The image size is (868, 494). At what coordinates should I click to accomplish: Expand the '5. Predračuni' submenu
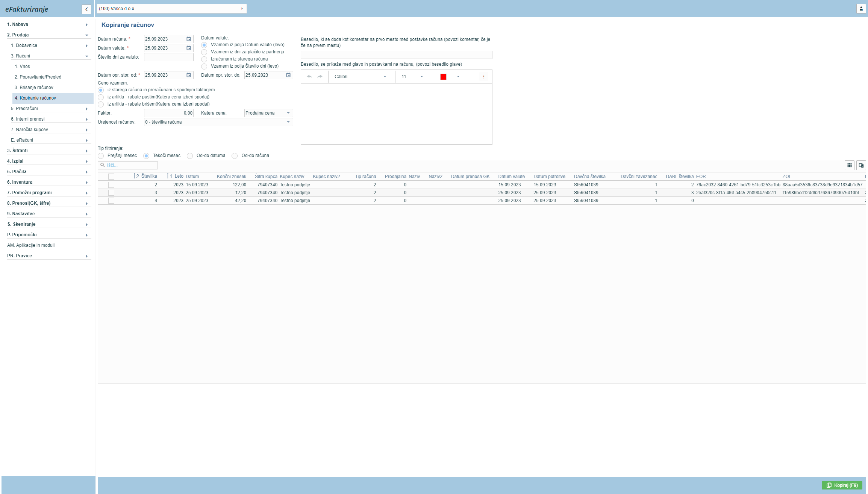pyautogui.click(x=51, y=109)
